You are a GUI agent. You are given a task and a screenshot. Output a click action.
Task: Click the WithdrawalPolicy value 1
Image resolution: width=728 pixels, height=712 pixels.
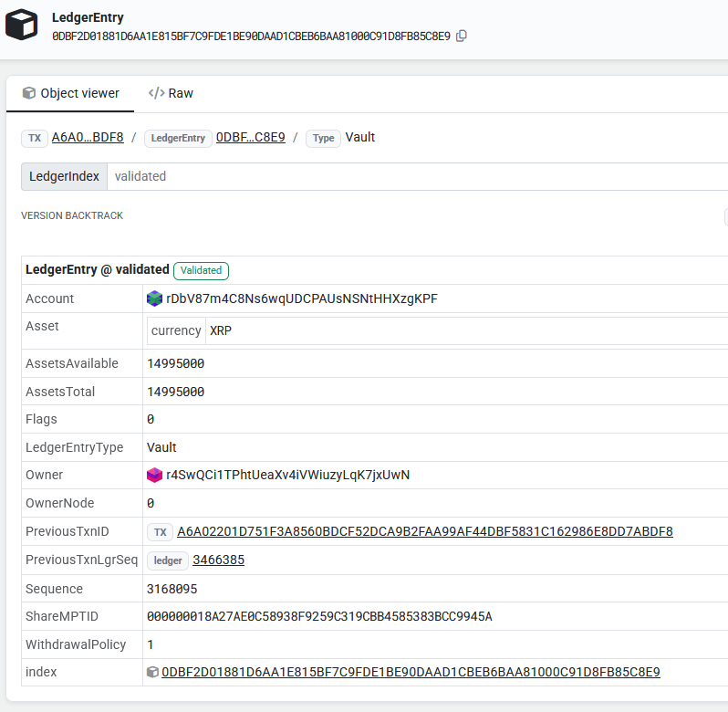click(150, 644)
